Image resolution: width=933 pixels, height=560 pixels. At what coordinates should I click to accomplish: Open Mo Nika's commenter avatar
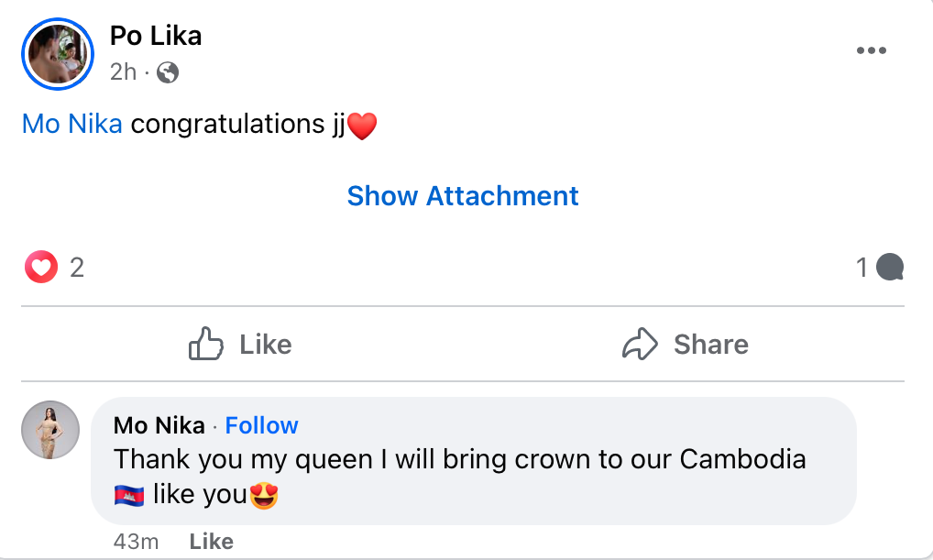click(x=50, y=430)
